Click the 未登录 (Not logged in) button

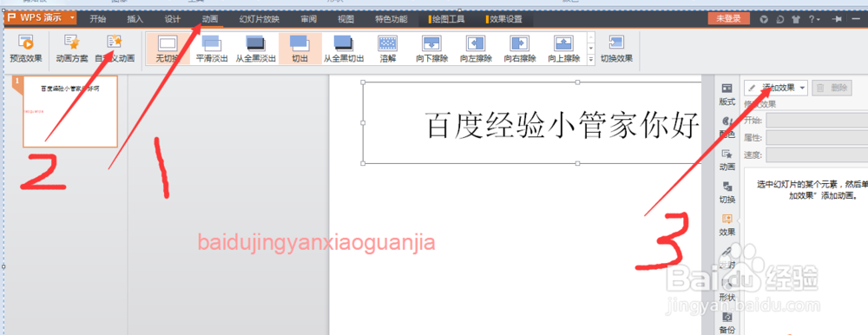point(729,18)
